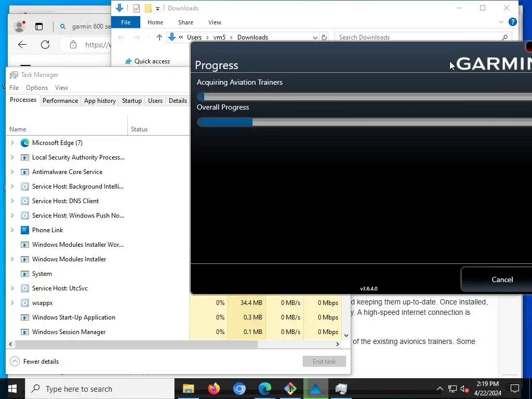Click the Task Manager taskbar icon

pyautogui.click(x=341, y=389)
